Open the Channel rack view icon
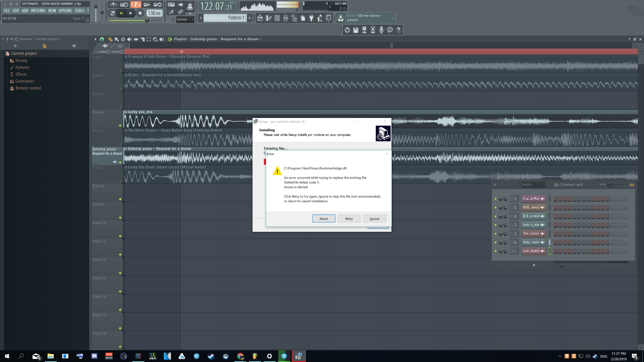This screenshot has width=644, height=362. point(277,18)
